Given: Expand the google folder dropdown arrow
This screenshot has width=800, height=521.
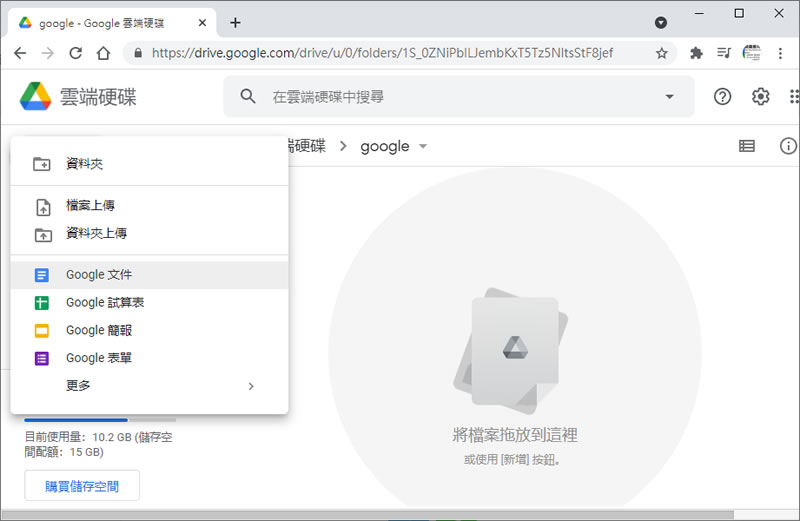Looking at the screenshot, I should (422, 146).
